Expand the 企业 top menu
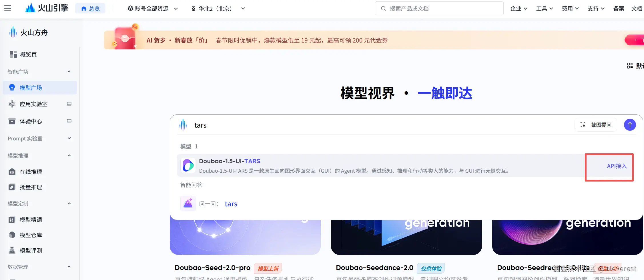 519,9
